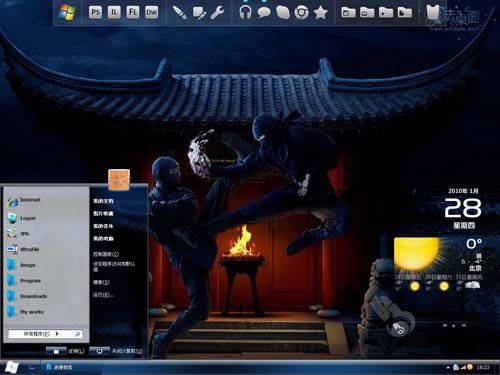Image resolution: width=500 pixels, height=375 pixels.
Task: Click the star favorites icon in the dock
Action: coord(320,13)
